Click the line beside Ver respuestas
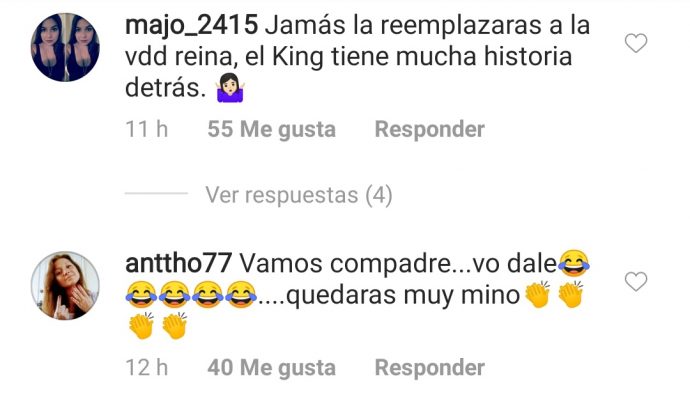 pyautogui.click(x=156, y=193)
